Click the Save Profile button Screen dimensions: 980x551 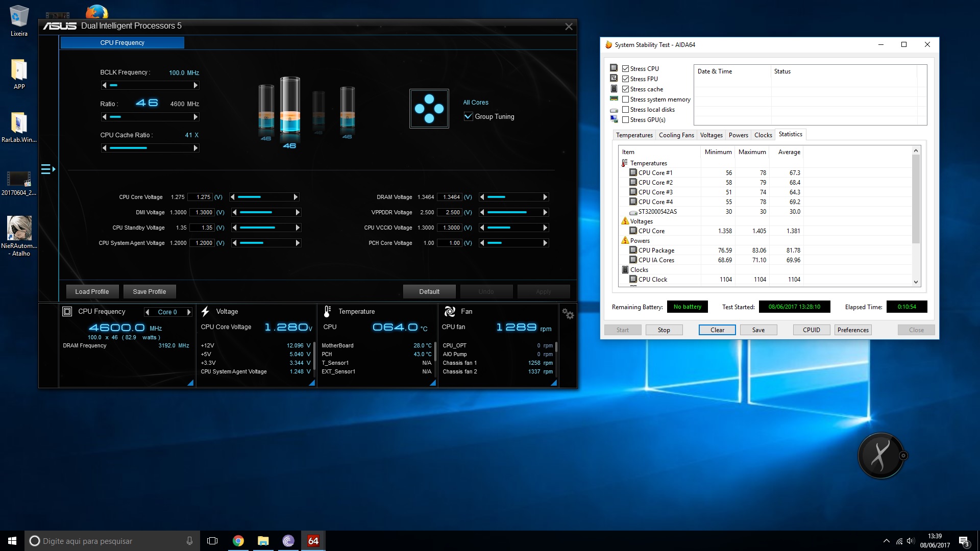point(150,292)
